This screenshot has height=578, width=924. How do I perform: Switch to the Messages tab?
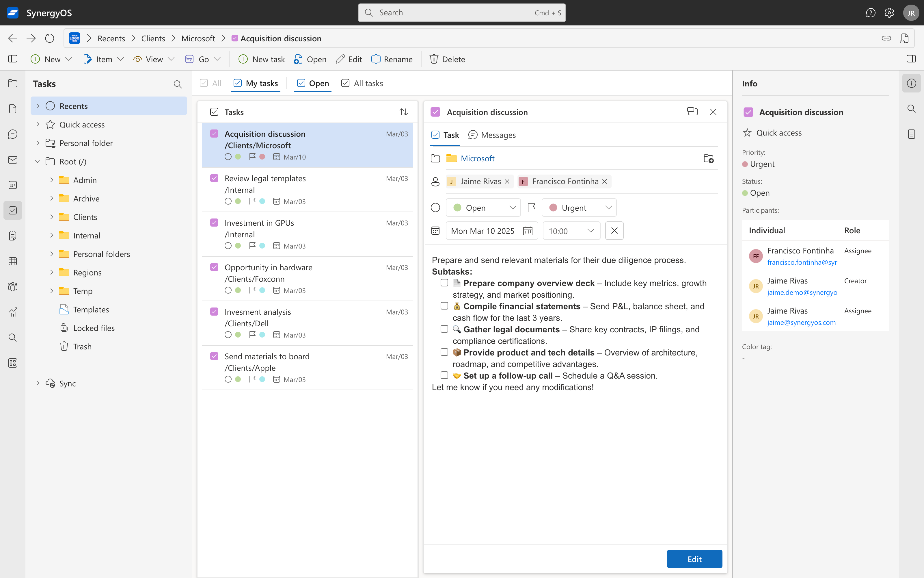pyautogui.click(x=492, y=135)
